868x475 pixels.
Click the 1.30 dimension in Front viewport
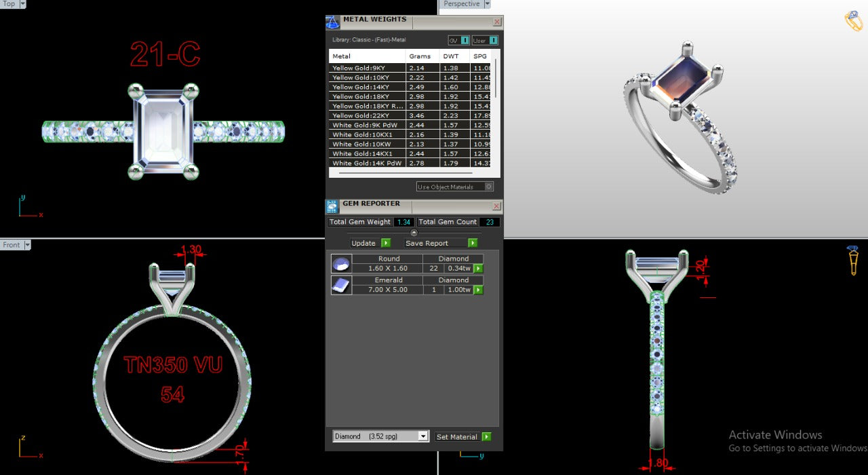tap(191, 249)
